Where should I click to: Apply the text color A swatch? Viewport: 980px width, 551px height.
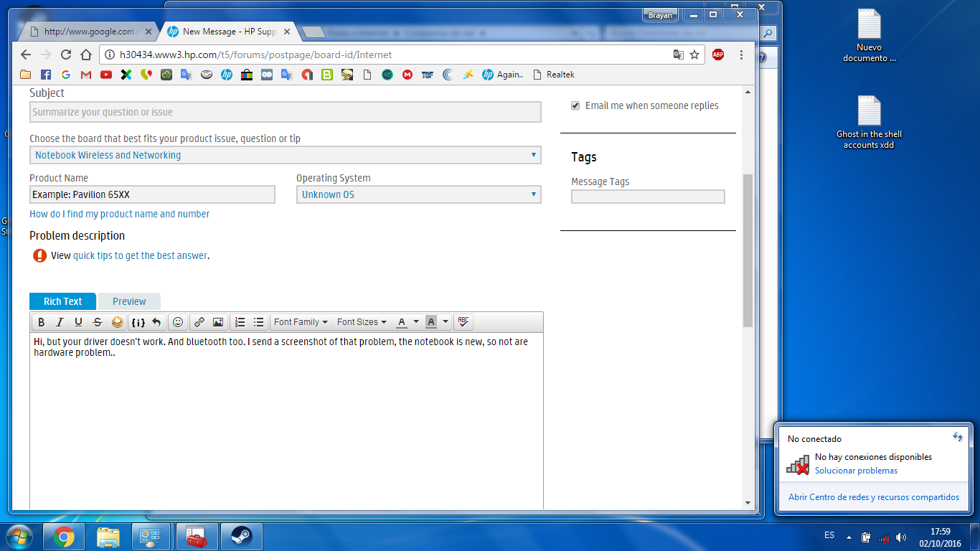tap(402, 322)
